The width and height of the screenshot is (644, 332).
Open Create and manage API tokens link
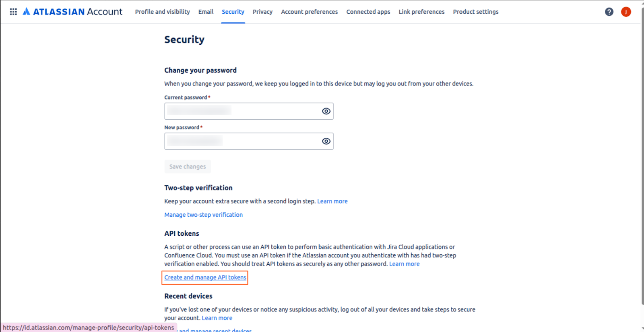coord(205,277)
